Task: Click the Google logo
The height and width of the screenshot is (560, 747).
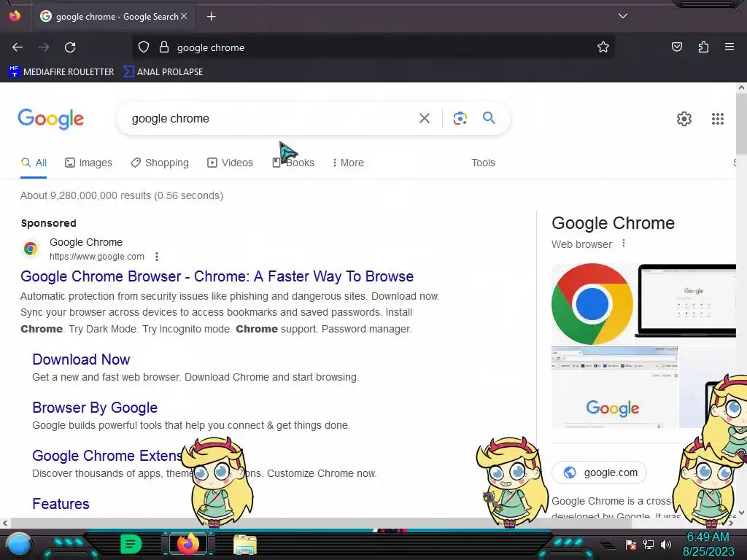Action: 50,119
